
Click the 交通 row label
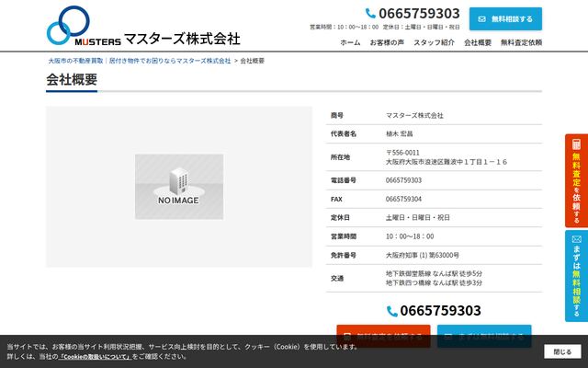coord(337,278)
